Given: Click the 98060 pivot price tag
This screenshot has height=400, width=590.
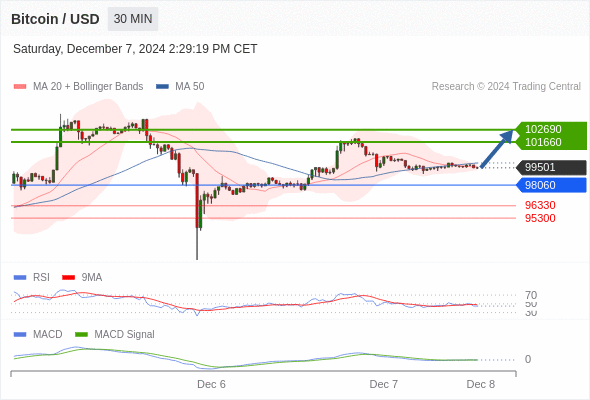Looking at the screenshot, I should [551, 185].
